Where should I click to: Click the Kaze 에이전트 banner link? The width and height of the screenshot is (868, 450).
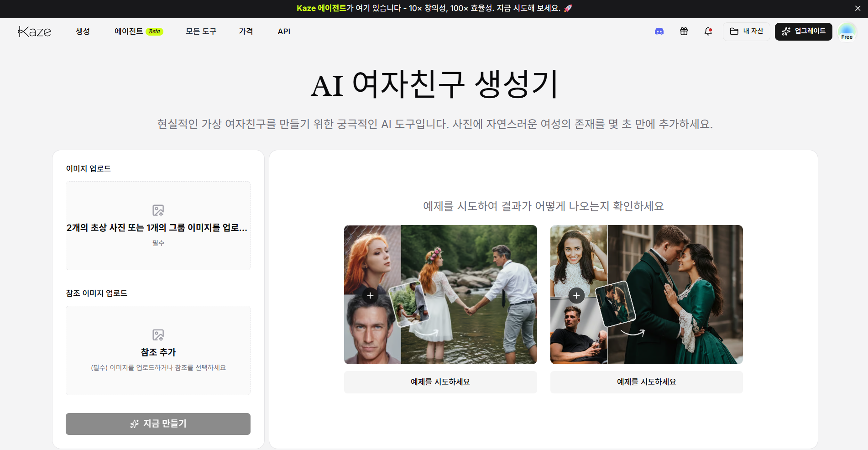point(321,8)
